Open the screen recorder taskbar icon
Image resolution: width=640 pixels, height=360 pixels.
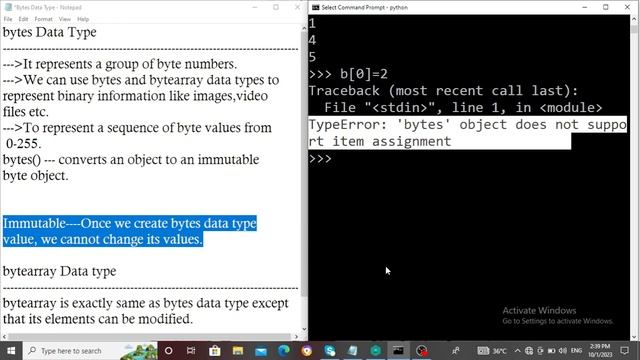422,351
